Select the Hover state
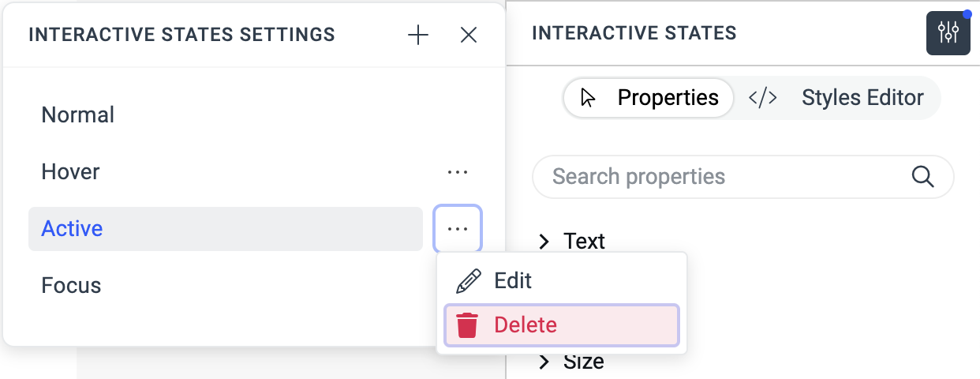This screenshot has width=980, height=379. (x=71, y=172)
